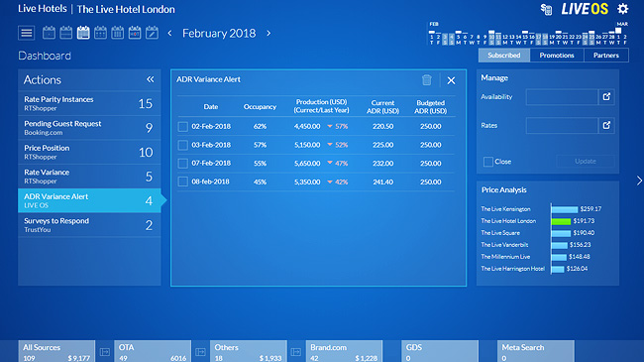Open Availability external link icon
The image size is (644, 362).
pos(606,96)
